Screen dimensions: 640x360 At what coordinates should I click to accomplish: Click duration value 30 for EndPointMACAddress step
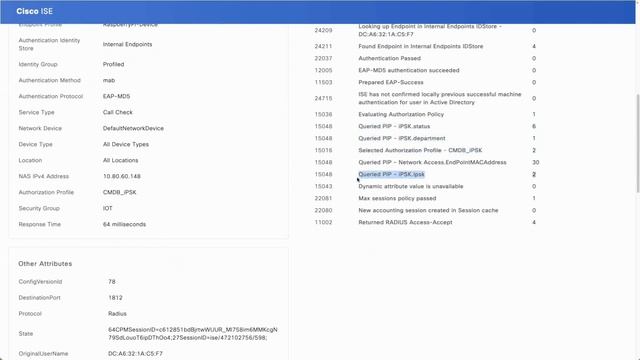coord(536,162)
